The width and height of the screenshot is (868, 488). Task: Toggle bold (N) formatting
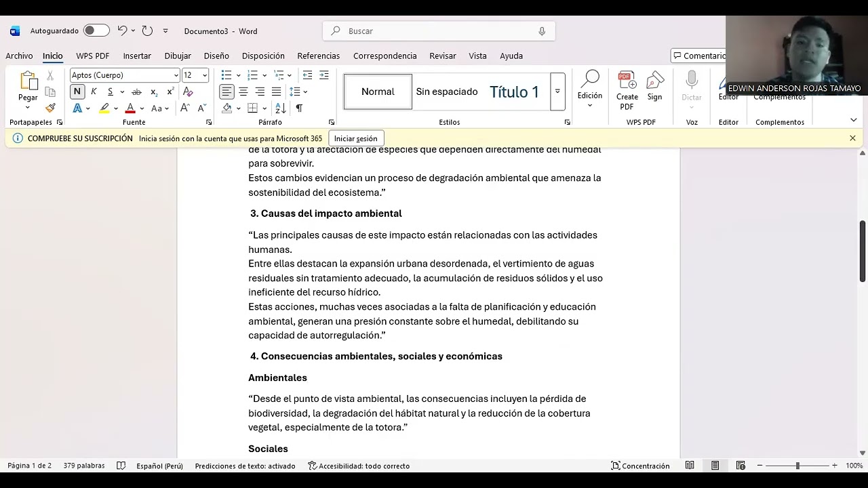pos(77,91)
